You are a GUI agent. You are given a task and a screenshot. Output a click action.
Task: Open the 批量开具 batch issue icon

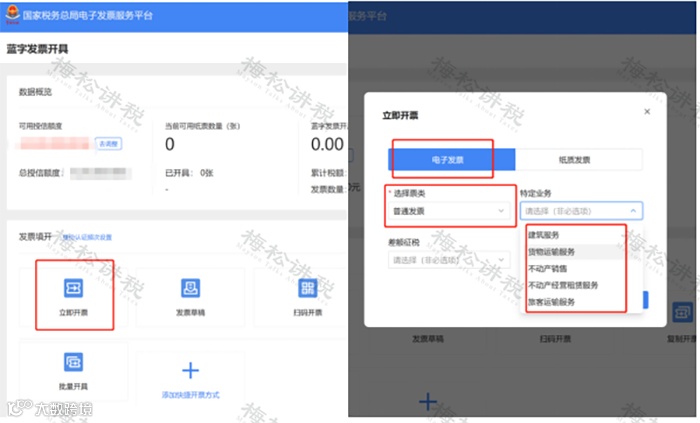pos(73,362)
